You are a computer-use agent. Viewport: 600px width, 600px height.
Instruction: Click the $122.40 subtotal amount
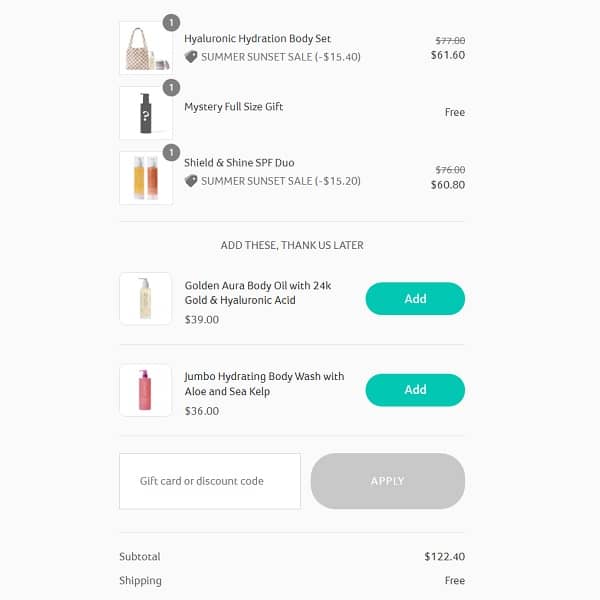tap(444, 557)
